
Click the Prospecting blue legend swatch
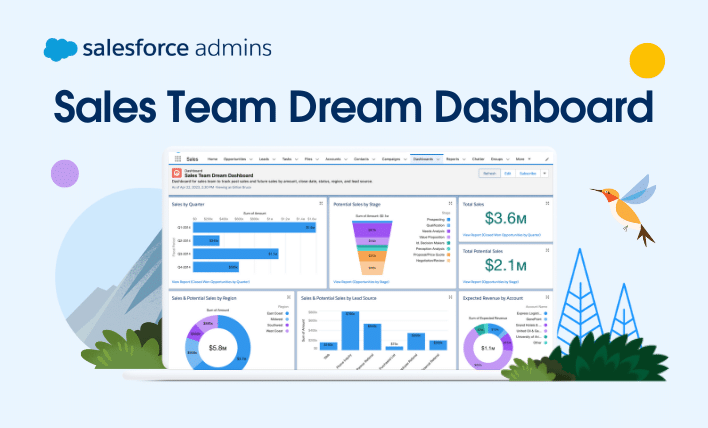point(449,219)
